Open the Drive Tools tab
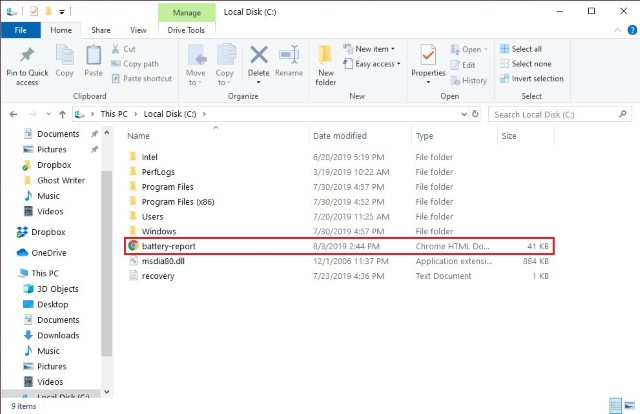 (x=186, y=30)
